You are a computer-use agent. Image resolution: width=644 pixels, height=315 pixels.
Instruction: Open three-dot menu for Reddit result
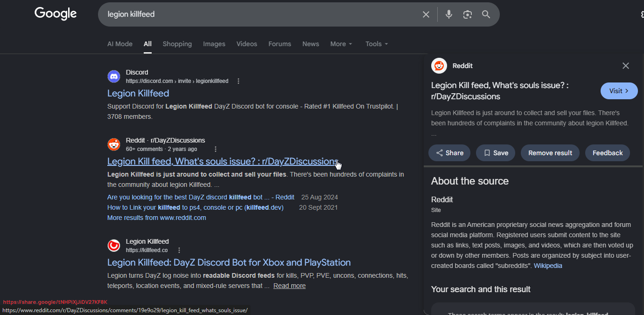click(216, 149)
